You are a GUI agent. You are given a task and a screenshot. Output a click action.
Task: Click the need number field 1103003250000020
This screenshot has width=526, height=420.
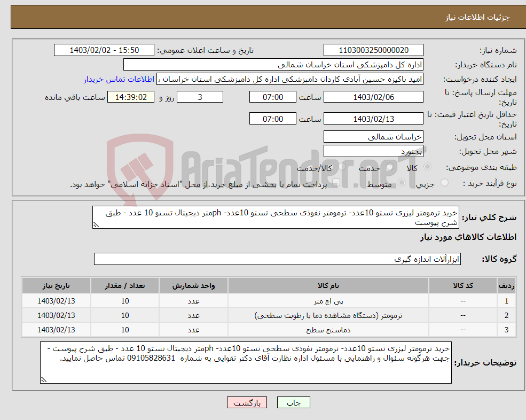pyautogui.click(x=373, y=50)
